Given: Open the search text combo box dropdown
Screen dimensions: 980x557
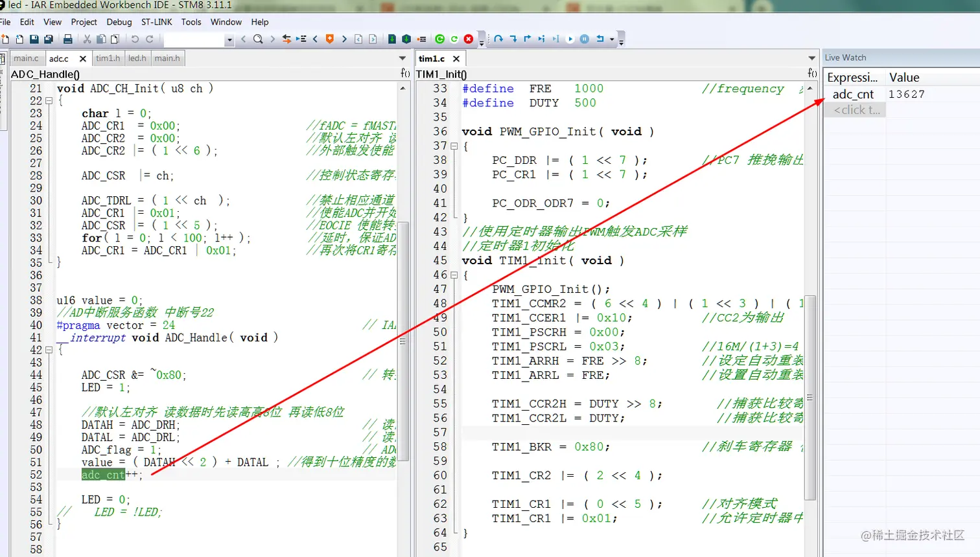Looking at the screenshot, I should pos(229,40).
